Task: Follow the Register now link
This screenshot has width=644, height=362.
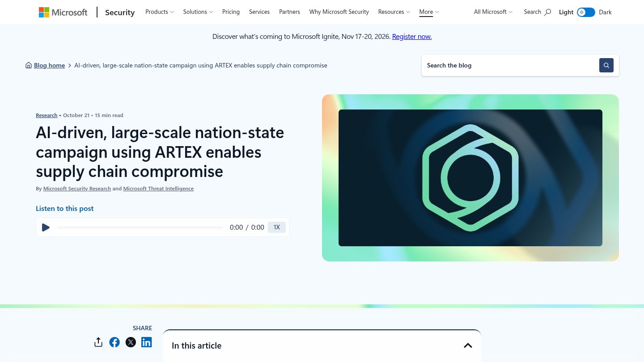Action: click(x=412, y=37)
